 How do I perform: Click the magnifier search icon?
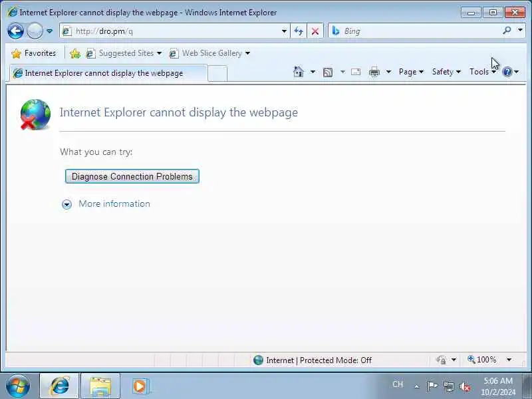(507, 31)
